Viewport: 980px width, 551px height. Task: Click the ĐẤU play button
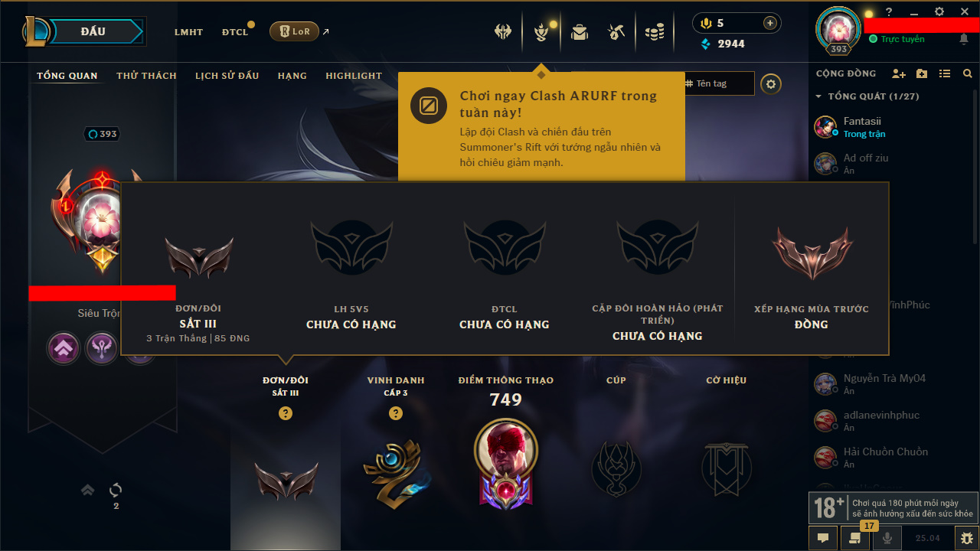83,31
